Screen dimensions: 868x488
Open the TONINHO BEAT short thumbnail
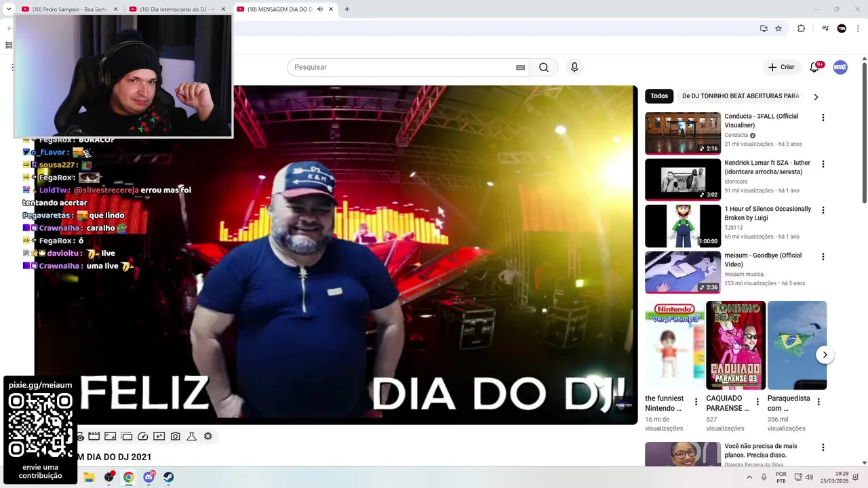tap(736, 345)
